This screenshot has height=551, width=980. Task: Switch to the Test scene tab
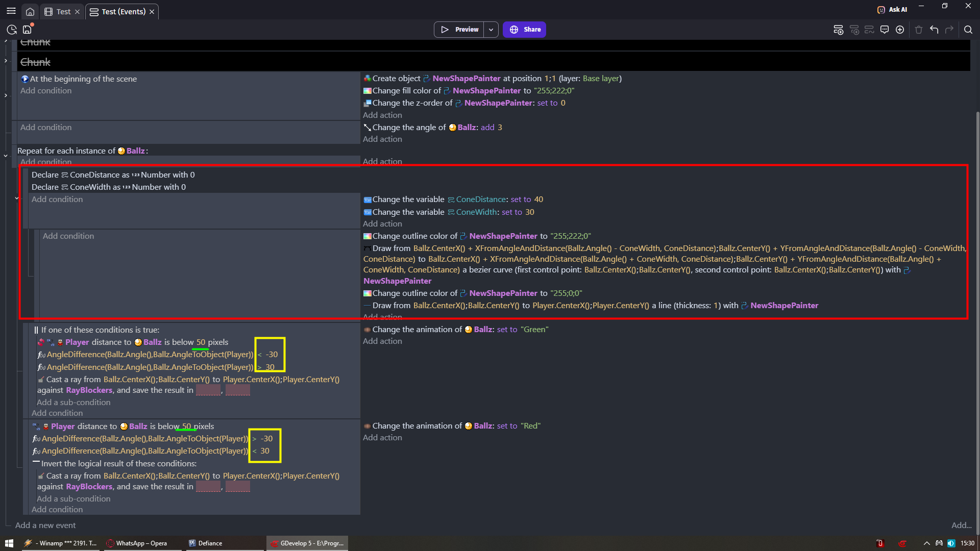[63, 11]
